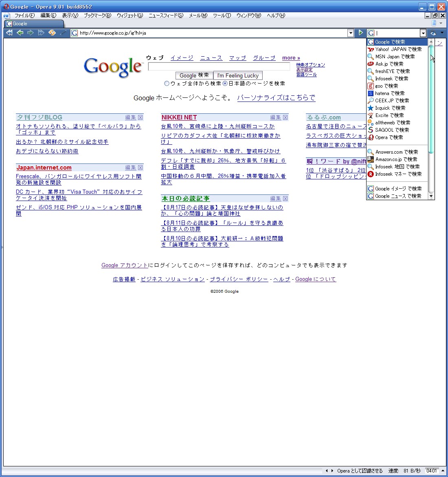Choose MSN Japan で検索 in the search list
The image size is (448, 477).
coord(397,57)
